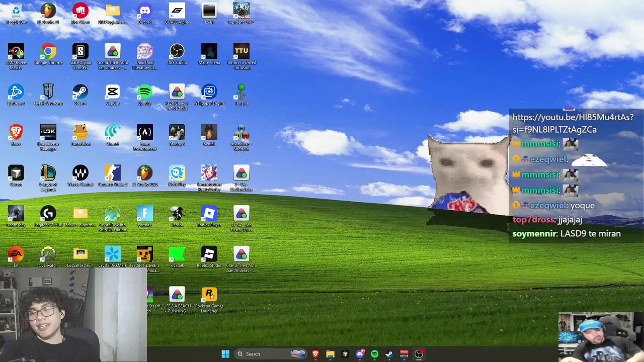Viewport: 644px width, 362px height.
Task: Open dxwnd.exe - Shortcut icon
Action: click(242, 138)
